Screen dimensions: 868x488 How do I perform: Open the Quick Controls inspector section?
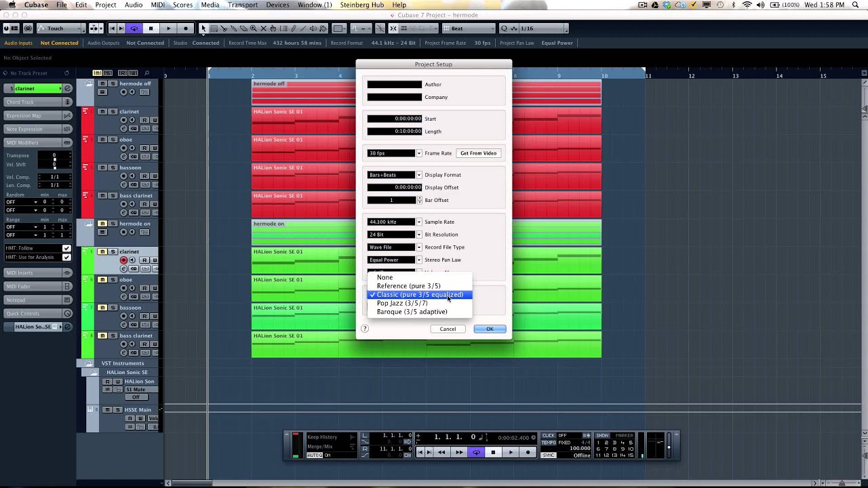click(38, 313)
